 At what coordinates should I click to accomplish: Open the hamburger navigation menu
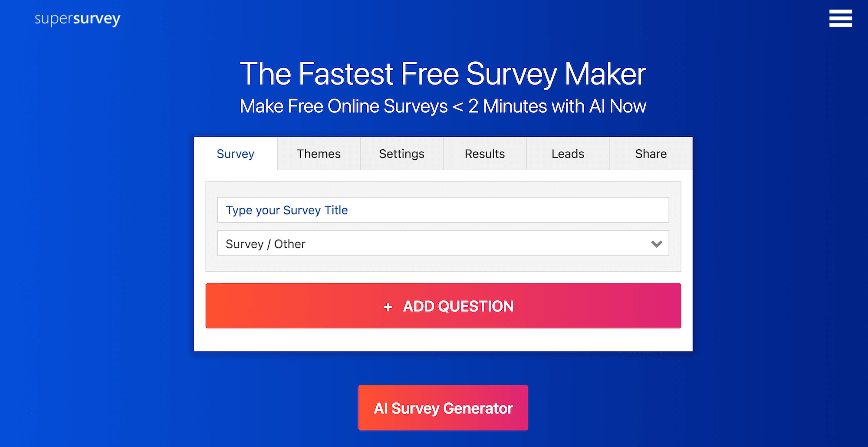coord(840,19)
